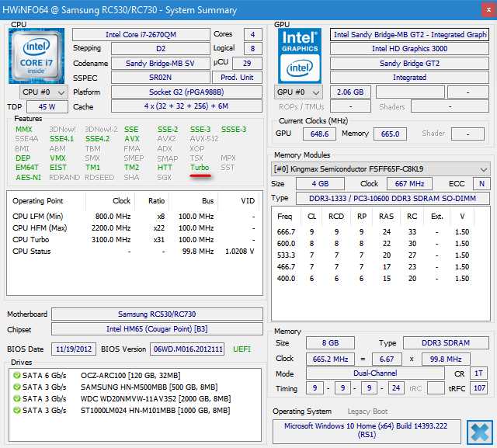This screenshot has width=497, height=448.
Task: Click the Prod. Unit field
Action: pos(237,78)
